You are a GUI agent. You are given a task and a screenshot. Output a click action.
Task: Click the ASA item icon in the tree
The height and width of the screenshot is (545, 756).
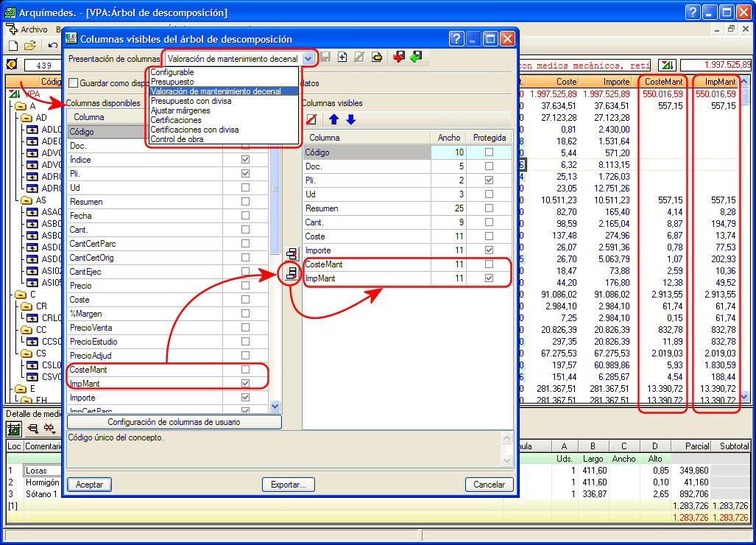coord(32,212)
